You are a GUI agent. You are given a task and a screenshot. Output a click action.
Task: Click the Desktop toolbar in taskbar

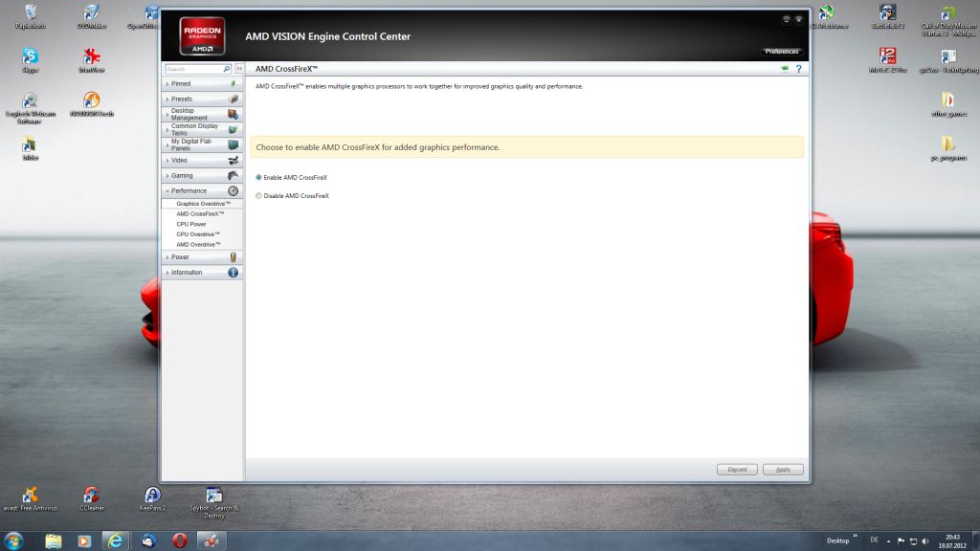(x=837, y=541)
